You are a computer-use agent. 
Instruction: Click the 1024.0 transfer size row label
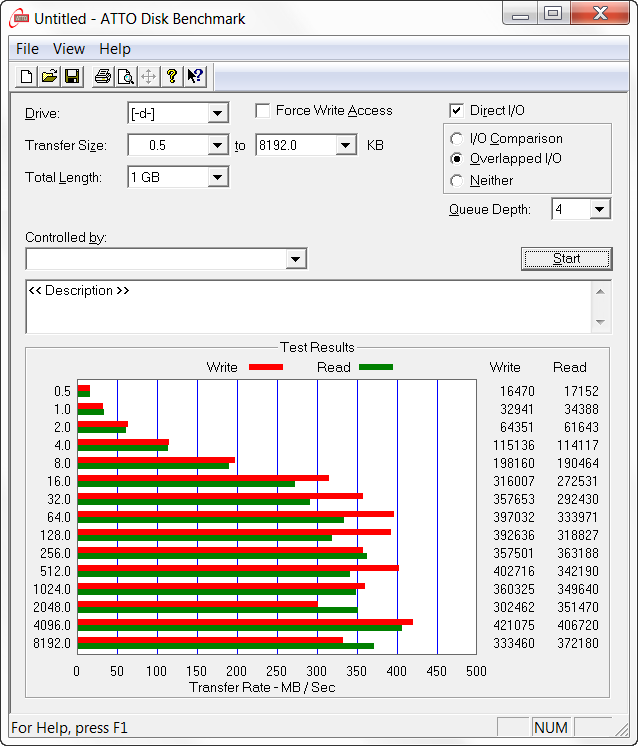(x=52, y=589)
